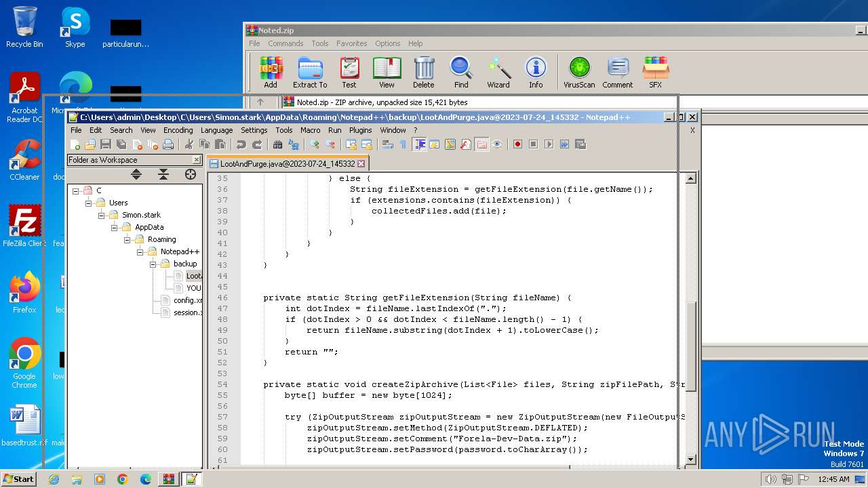Open WinRAR Commands menu

[285, 43]
